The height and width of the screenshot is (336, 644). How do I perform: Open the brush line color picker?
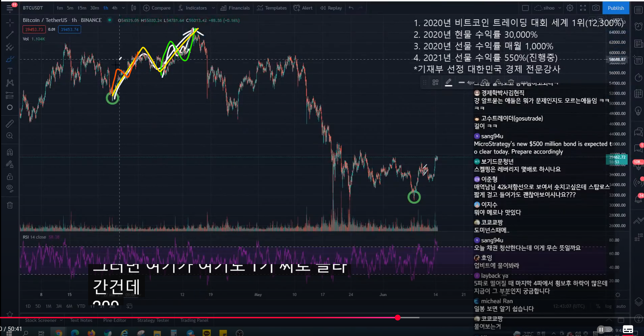tap(448, 83)
